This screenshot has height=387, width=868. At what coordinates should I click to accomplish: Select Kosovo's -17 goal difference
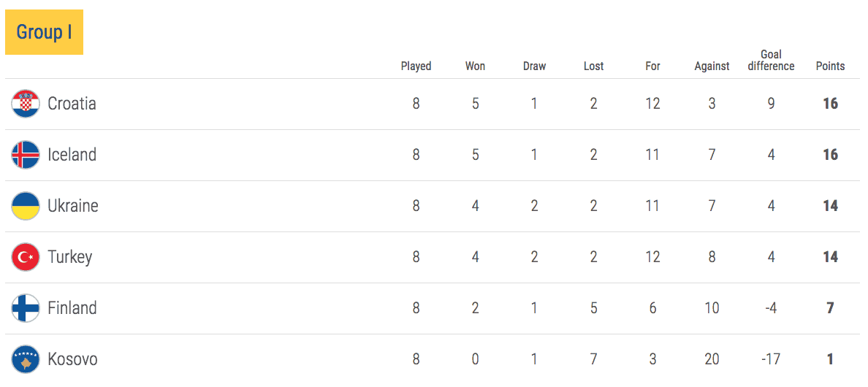tap(771, 359)
